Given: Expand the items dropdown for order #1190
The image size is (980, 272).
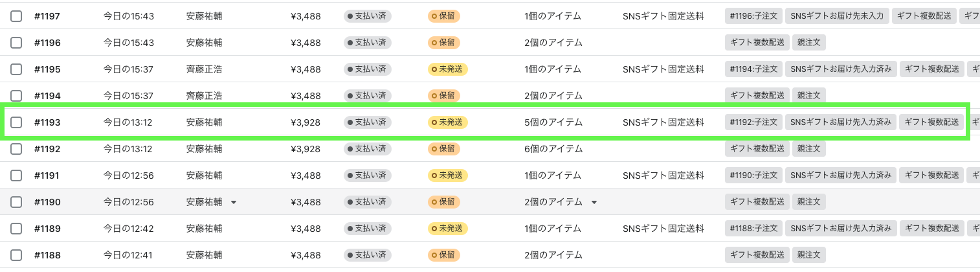Looking at the screenshot, I should point(594,202).
